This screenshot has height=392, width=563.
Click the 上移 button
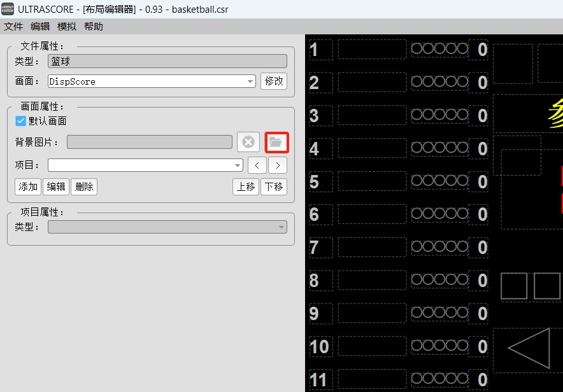tap(246, 187)
